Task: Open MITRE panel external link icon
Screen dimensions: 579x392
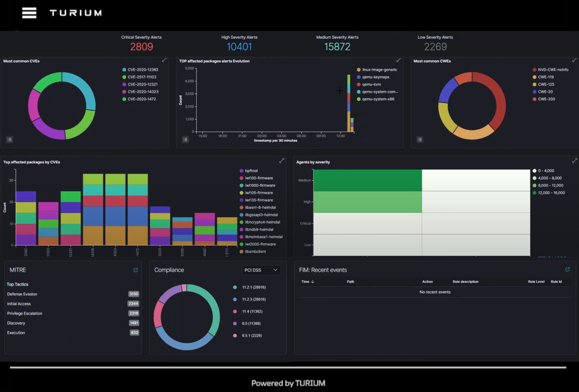Action: coord(135,270)
